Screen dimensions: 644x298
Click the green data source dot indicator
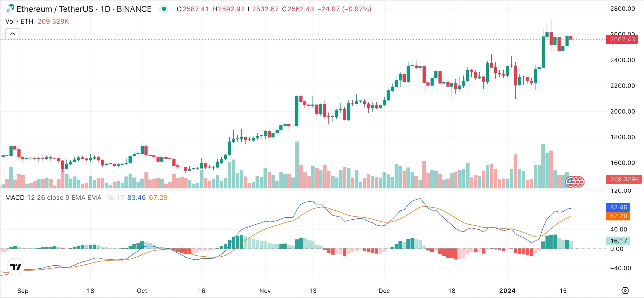(x=164, y=9)
